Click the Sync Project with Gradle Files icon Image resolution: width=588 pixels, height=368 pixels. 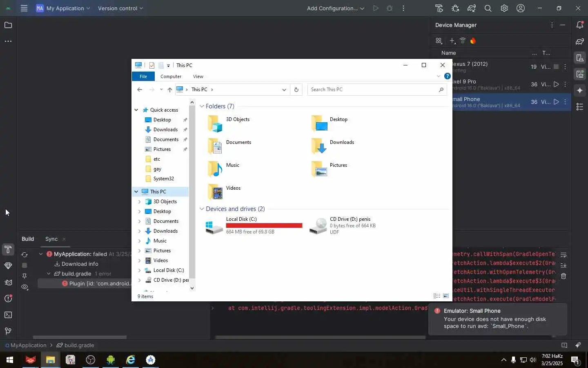[x=472, y=8]
